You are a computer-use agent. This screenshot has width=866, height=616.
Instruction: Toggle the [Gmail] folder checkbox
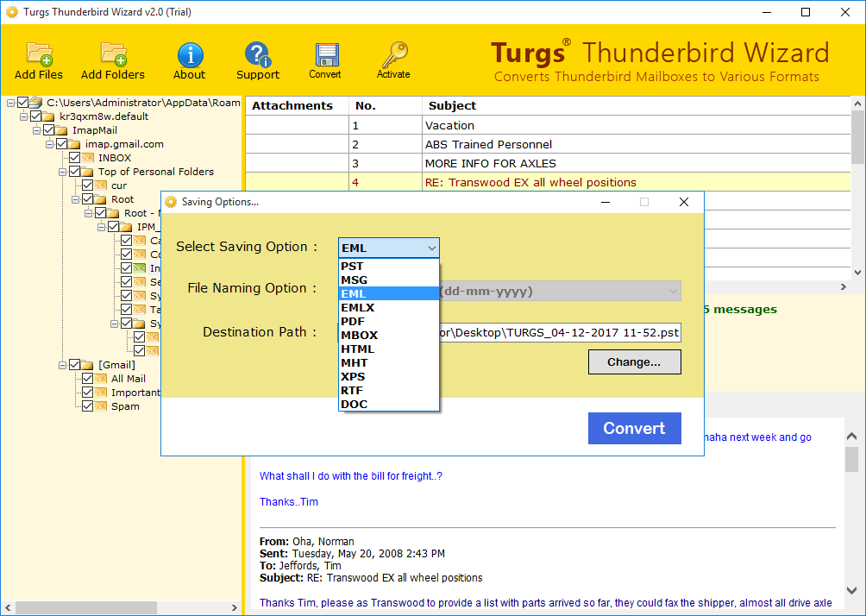click(x=74, y=365)
